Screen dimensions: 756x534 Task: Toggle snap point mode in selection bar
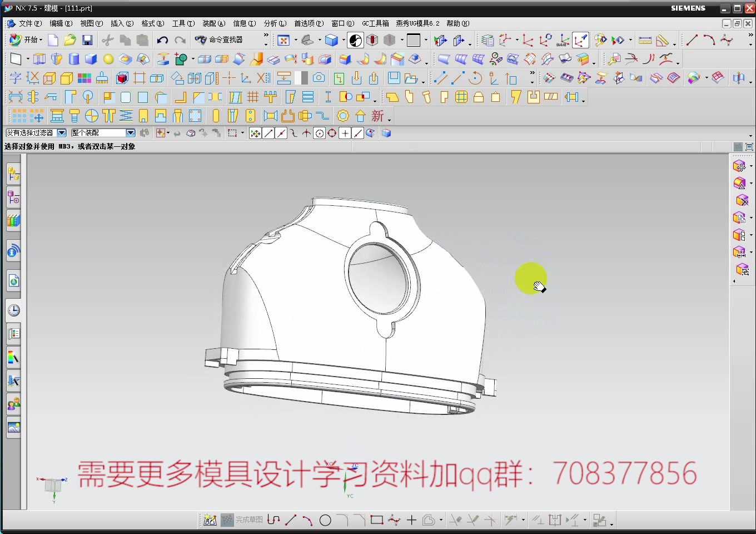point(255,133)
